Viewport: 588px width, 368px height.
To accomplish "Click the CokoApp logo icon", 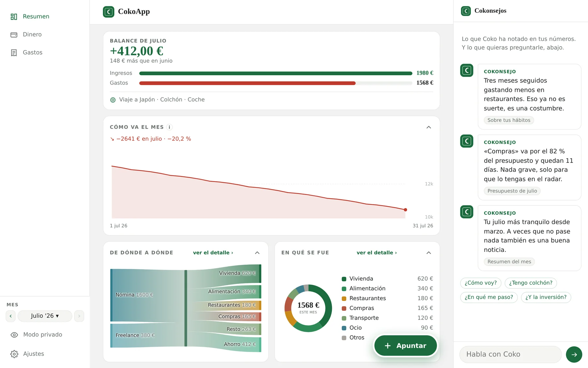I will pos(108,12).
